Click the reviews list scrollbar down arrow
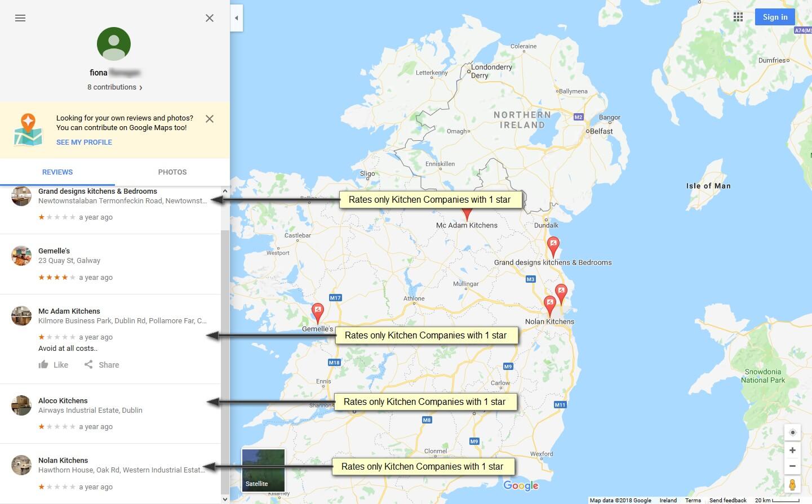This screenshot has width=812, height=504. coord(225,499)
